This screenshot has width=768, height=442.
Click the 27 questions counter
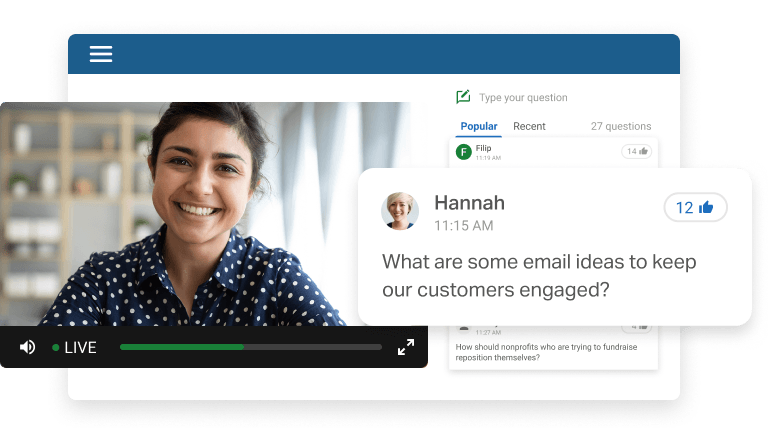621,126
